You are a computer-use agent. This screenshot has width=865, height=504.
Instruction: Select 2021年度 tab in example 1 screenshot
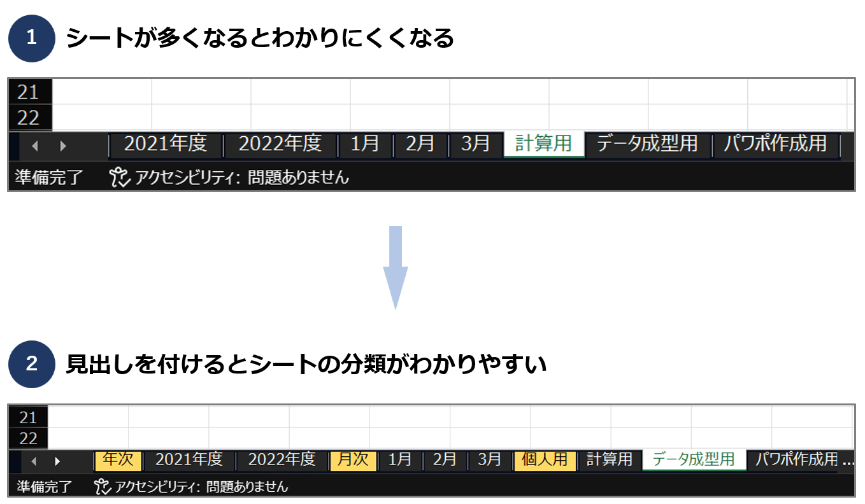(166, 144)
